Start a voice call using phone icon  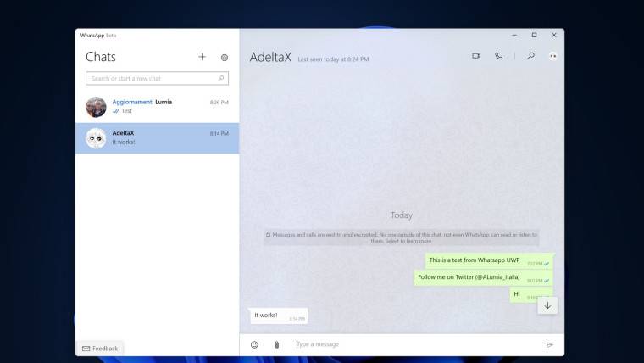(x=498, y=56)
